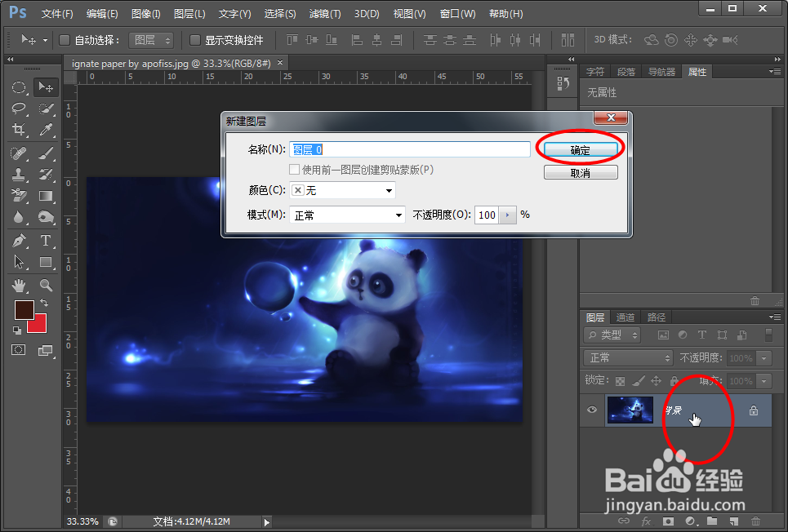Close the 新建图层 dialog
Image resolution: width=788 pixels, height=532 pixels.
[x=611, y=117]
